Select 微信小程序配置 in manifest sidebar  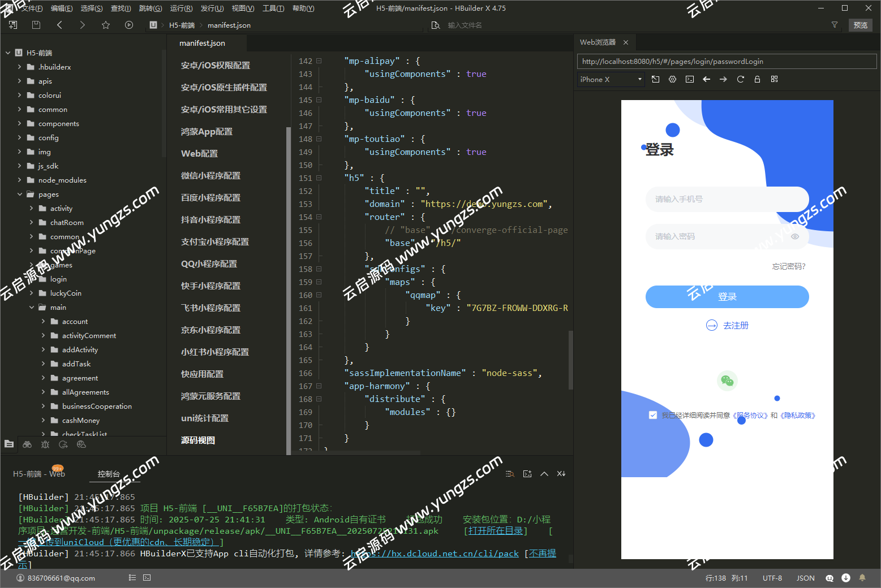[210, 176]
